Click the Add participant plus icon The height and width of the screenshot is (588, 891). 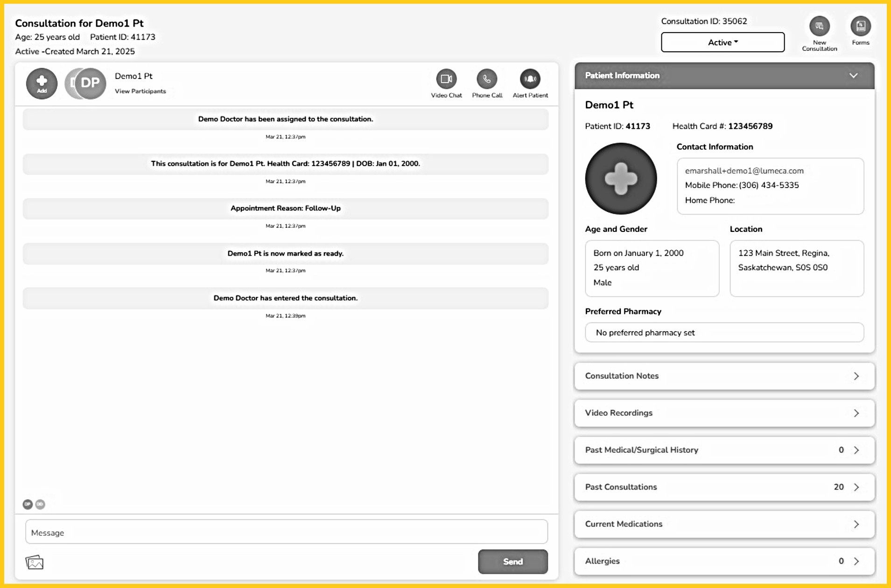pos(42,83)
